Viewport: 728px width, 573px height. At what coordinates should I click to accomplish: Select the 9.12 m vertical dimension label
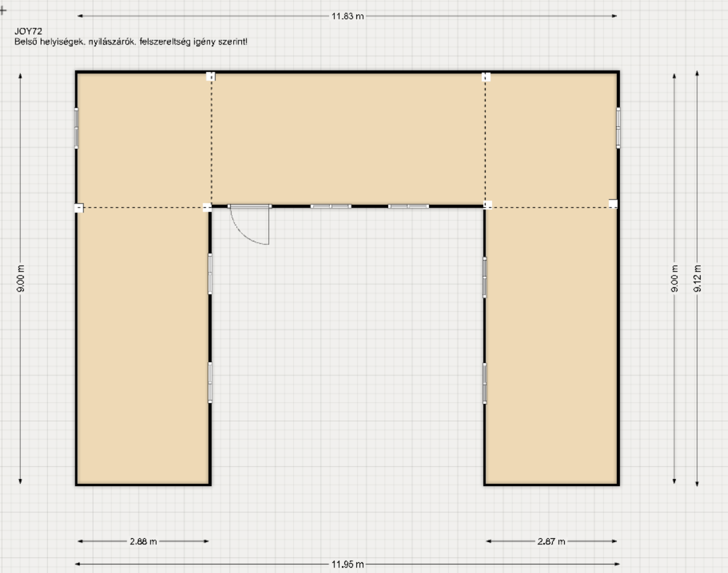point(697,279)
